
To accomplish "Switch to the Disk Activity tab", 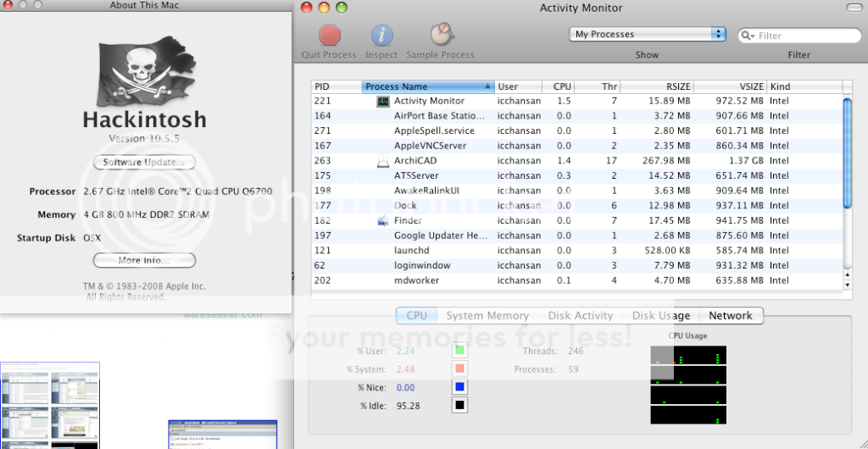I will (581, 316).
